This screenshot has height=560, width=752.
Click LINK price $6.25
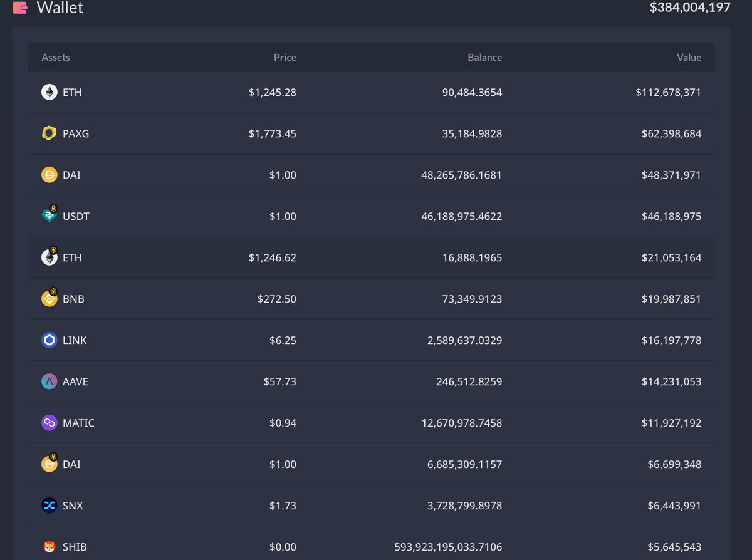point(282,340)
